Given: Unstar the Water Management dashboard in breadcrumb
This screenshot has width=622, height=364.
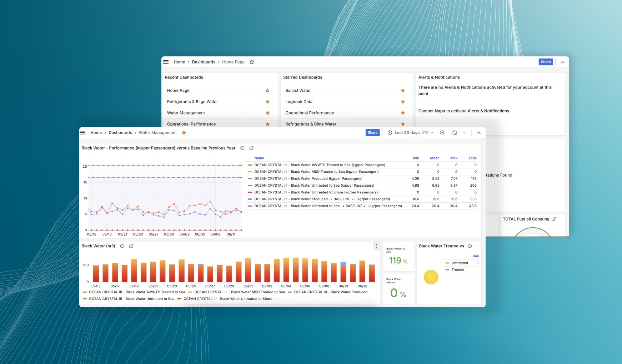Looking at the screenshot, I should [184, 133].
